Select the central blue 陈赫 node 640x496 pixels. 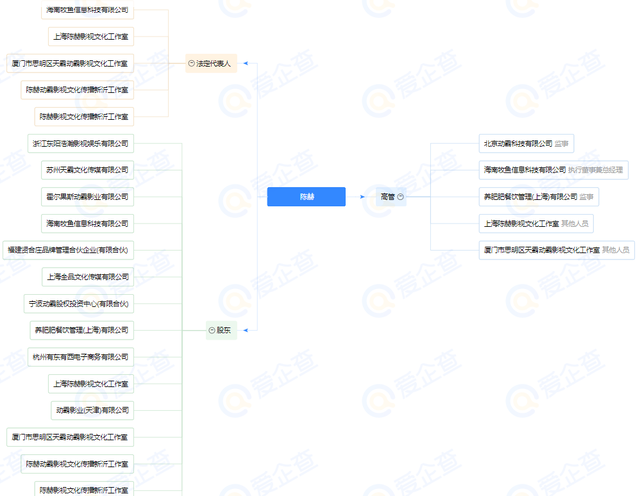pos(306,197)
